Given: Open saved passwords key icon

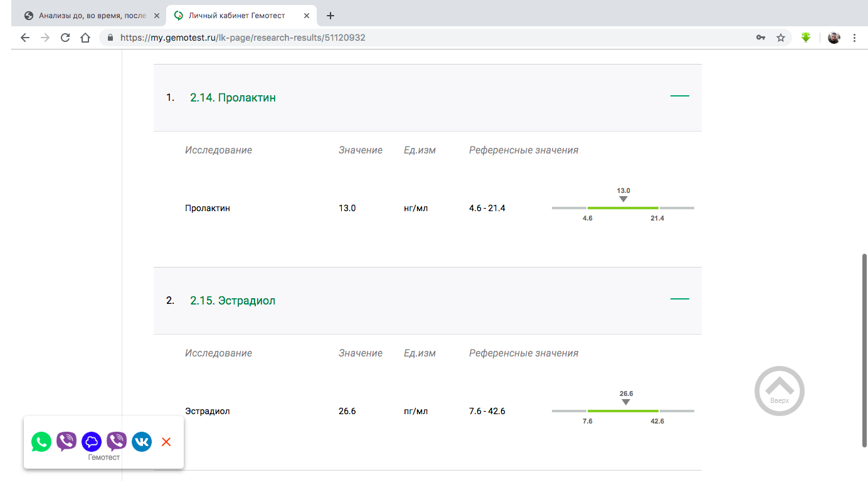Looking at the screenshot, I should pos(761,38).
